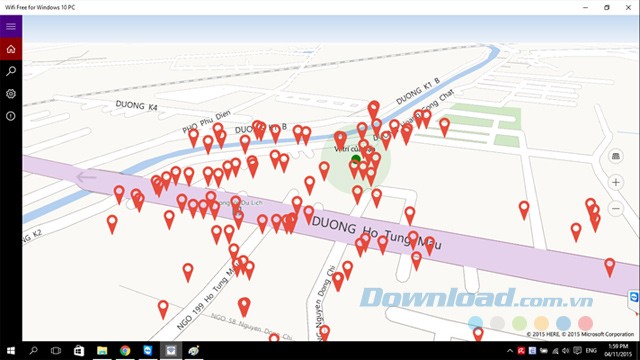Image resolution: width=640 pixels, height=360 pixels.
Task: Open File Explorer from the taskbar
Action: (102, 351)
